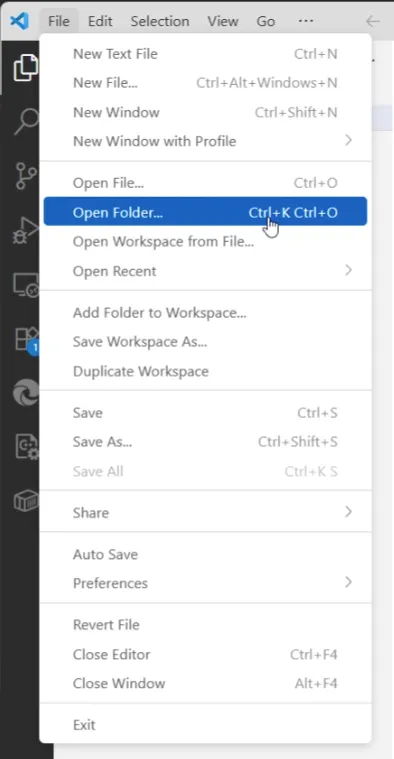Open the Extensions view icon
The image size is (394, 759).
click(x=26, y=339)
